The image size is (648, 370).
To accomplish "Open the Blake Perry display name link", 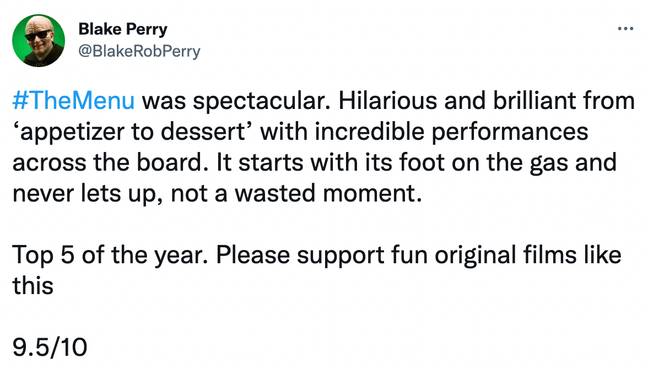I will coord(123,29).
